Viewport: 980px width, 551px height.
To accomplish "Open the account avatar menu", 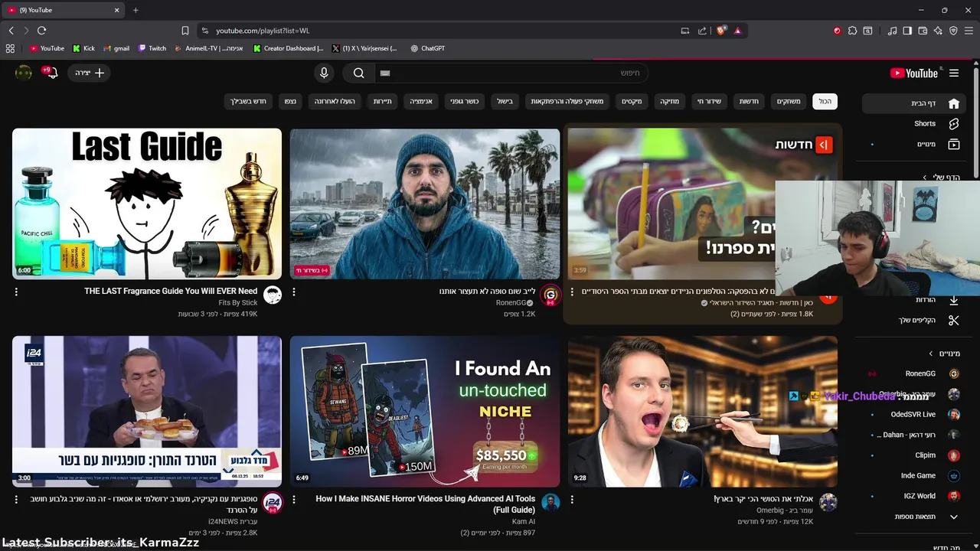I will coord(24,73).
